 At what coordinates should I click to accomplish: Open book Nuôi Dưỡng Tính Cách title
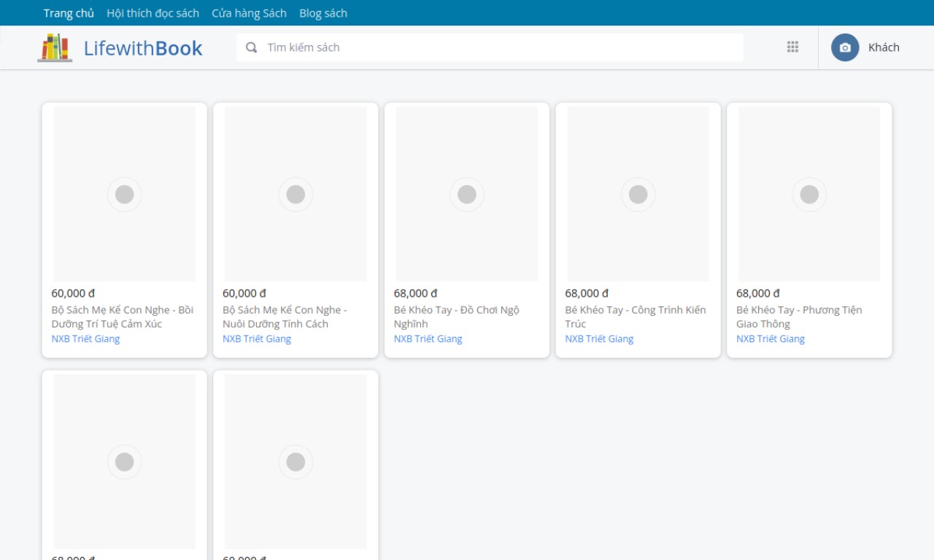tap(285, 316)
